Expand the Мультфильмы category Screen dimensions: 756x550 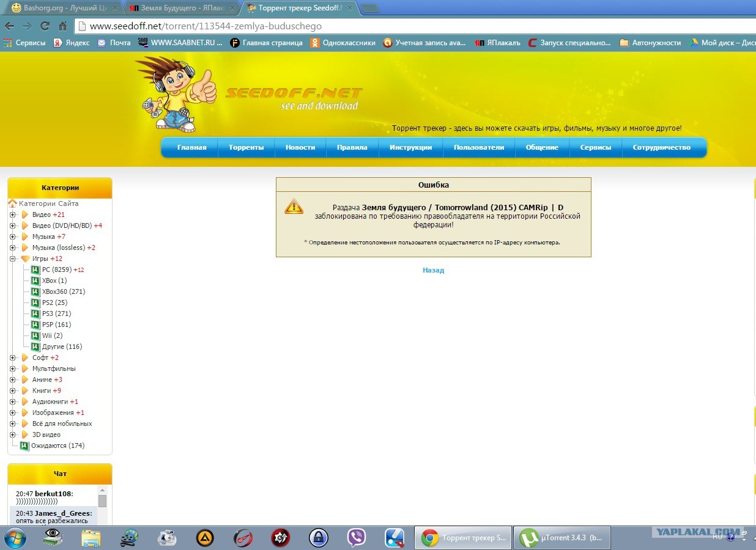pos(12,369)
